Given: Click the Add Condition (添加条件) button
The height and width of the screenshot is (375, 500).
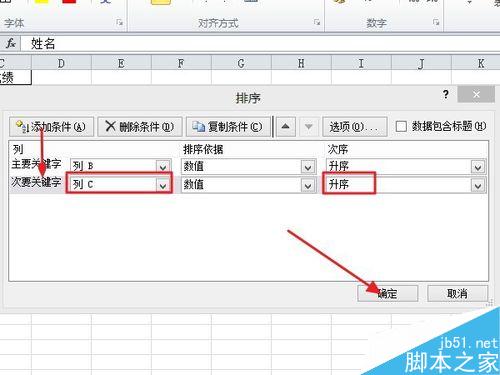Looking at the screenshot, I should tap(51, 127).
